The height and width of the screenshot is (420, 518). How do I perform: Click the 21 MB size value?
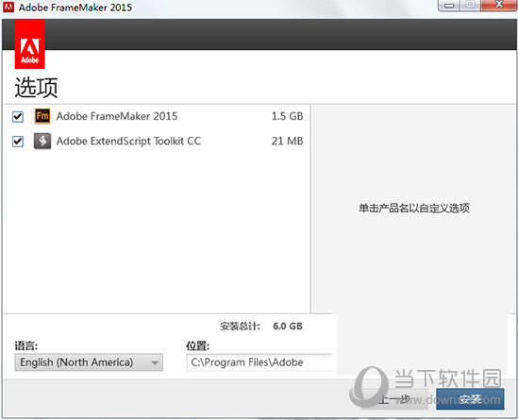pyautogui.click(x=287, y=142)
